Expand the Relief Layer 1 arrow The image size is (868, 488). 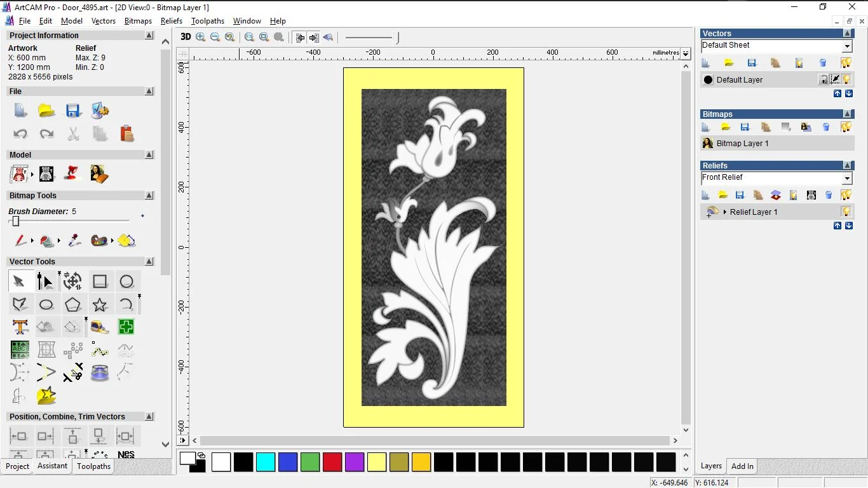725,212
